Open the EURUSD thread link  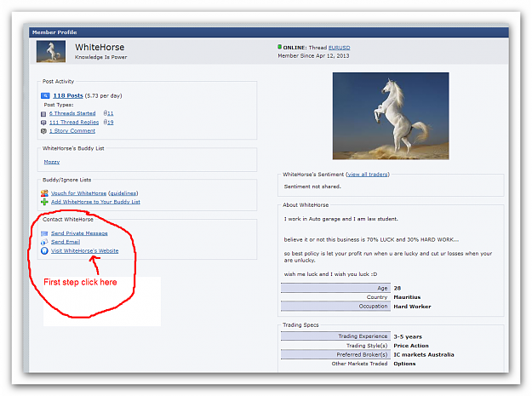340,48
